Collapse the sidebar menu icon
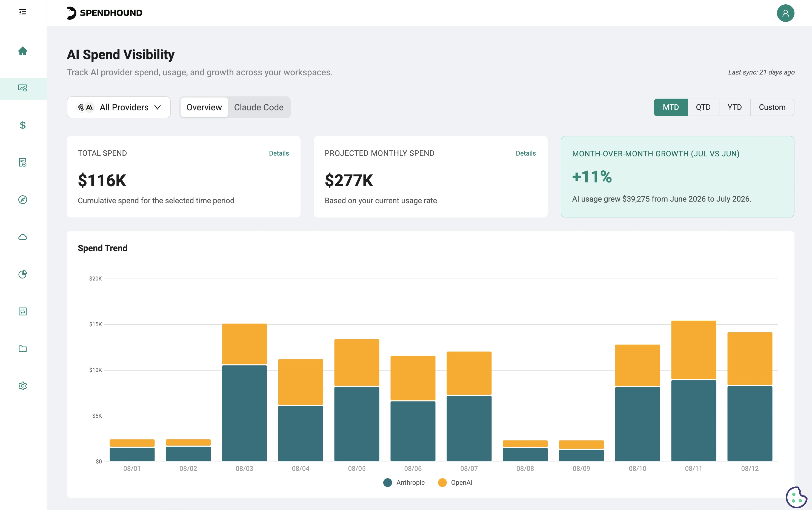 pyautogui.click(x=22, y=13)
